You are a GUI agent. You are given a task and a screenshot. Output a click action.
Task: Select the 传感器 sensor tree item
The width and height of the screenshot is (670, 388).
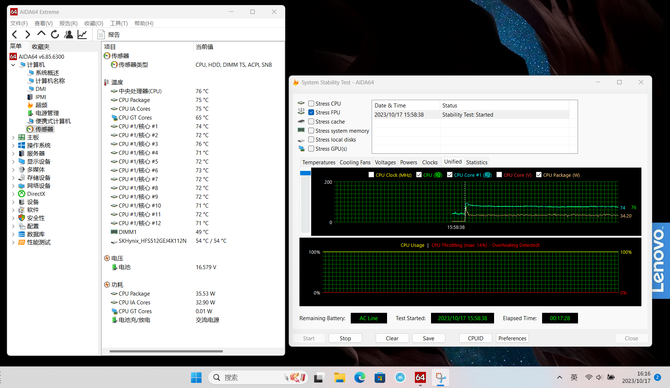[44, 129]
